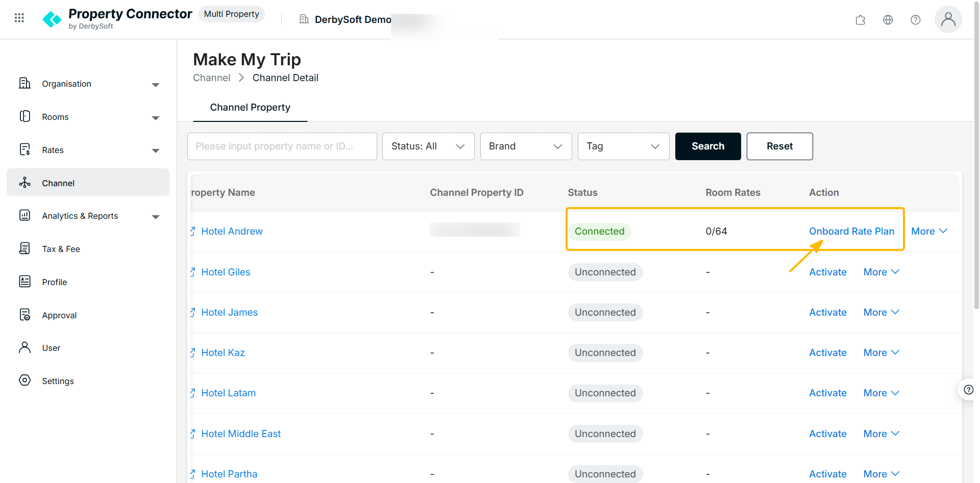Open the More dropdown for Hotel Middle East

[x=881, y=434]
